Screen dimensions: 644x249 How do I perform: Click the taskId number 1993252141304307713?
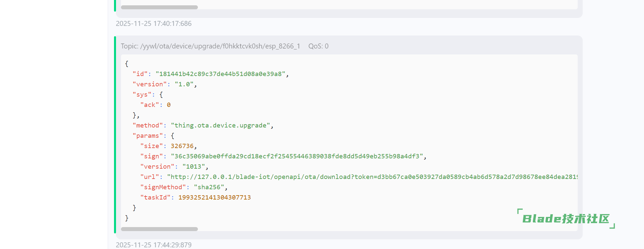pos(214,198)
